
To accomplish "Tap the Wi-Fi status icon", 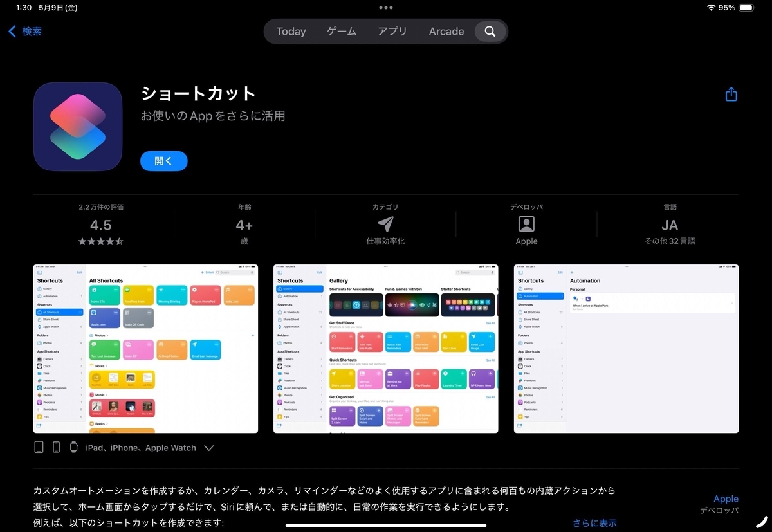I will point(710,8).
